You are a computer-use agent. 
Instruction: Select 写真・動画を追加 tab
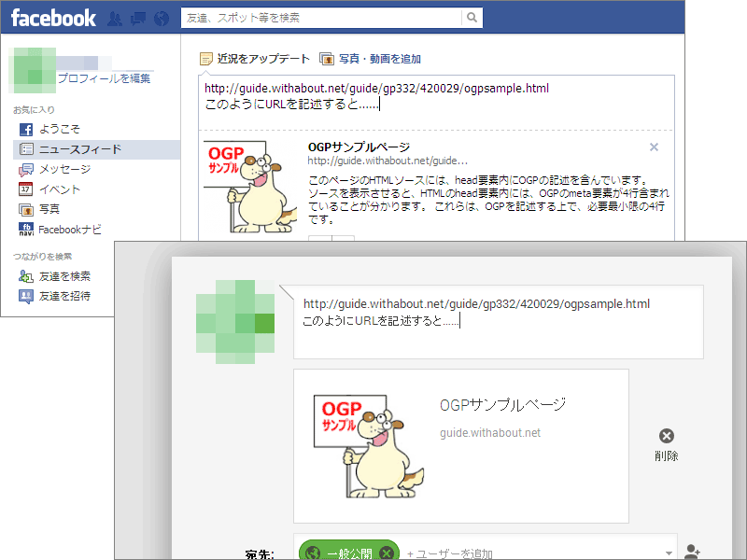tap(380, 59)
